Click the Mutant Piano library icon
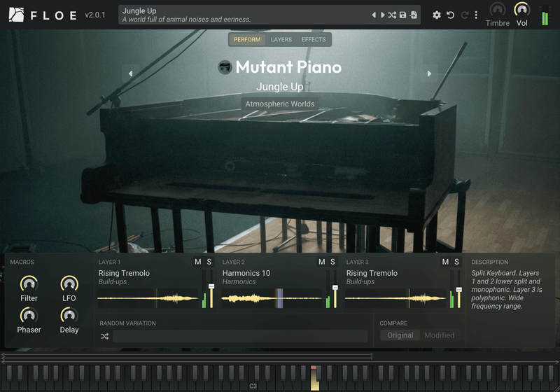Viewport: 560px width, 392px height. coord(225,67)
